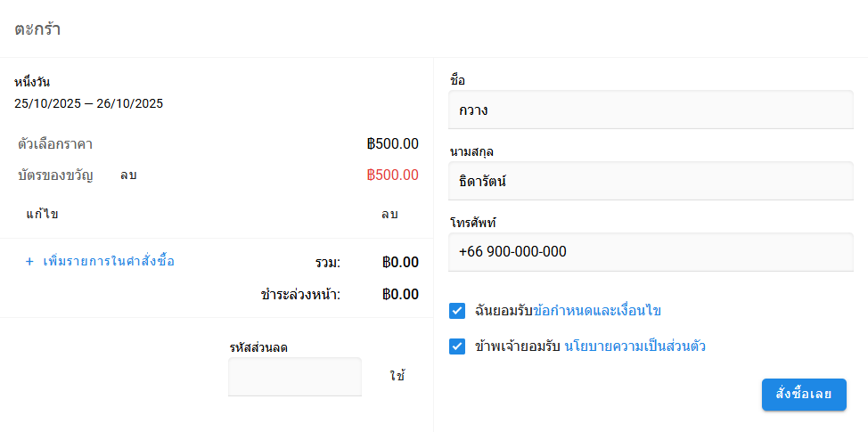Toggle the ข้าพเจ้ายอมรับ privacy policy checkbox
This screenshot has width=868, height=432.
click(457, 346)
